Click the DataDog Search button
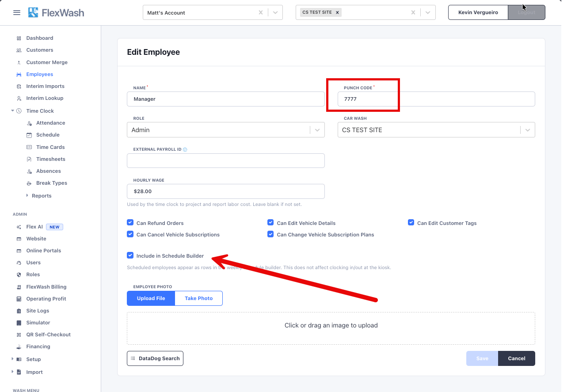This screenshot has height=392, width=575. (x=155, y=358)
